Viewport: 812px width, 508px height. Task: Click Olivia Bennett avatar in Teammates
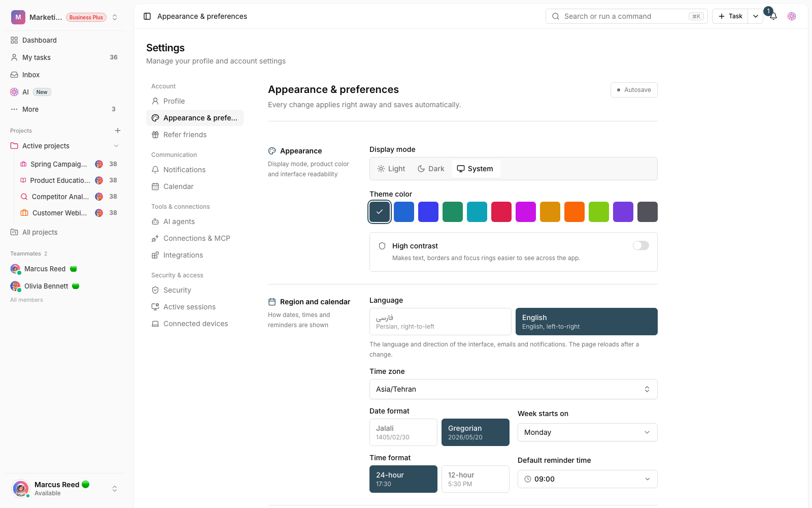pyautogui.click(x=15, y=286)
